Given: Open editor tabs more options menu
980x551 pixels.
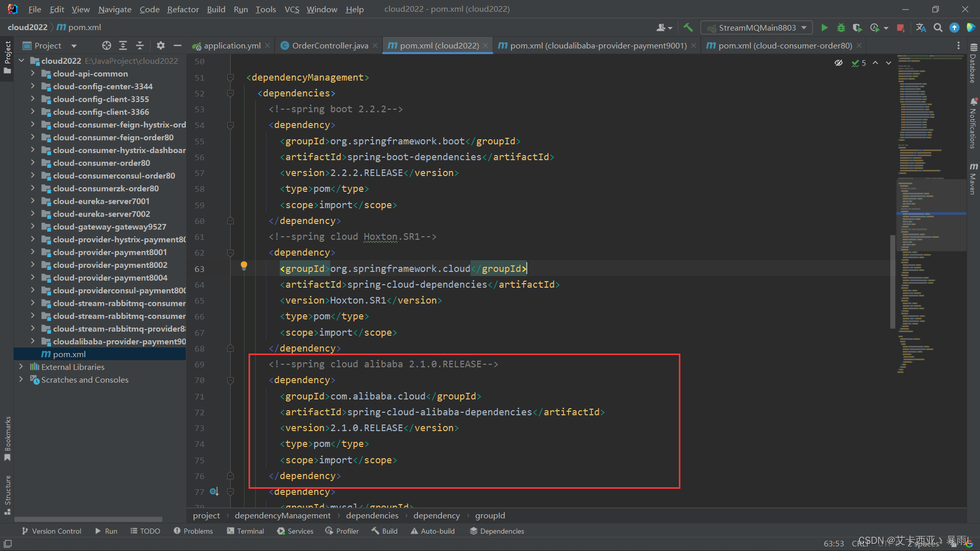Looking at the screenshot, I should (959, 45).
